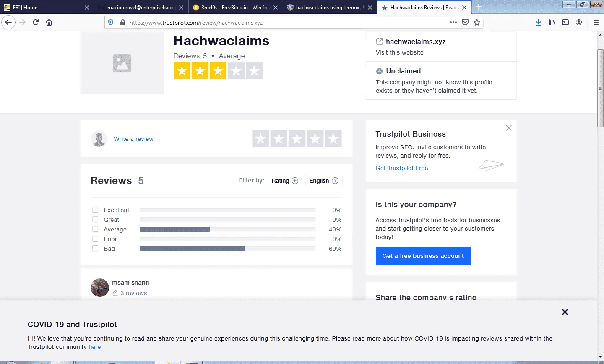Switch to the macion.rovel@enterprisebank tab

coord(141,8)
